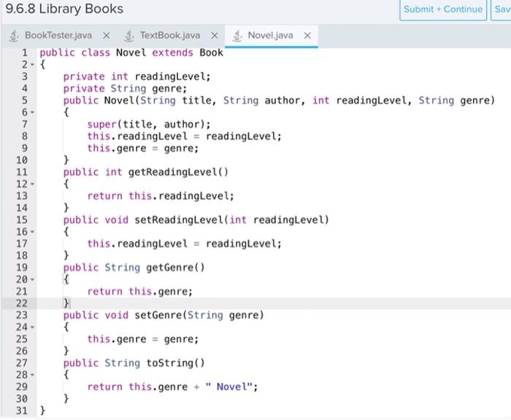The width and height of the screenshot is (511, 420).
Task: Collapse the constructor fold at line 6
Action: click(x=32, y=112)
